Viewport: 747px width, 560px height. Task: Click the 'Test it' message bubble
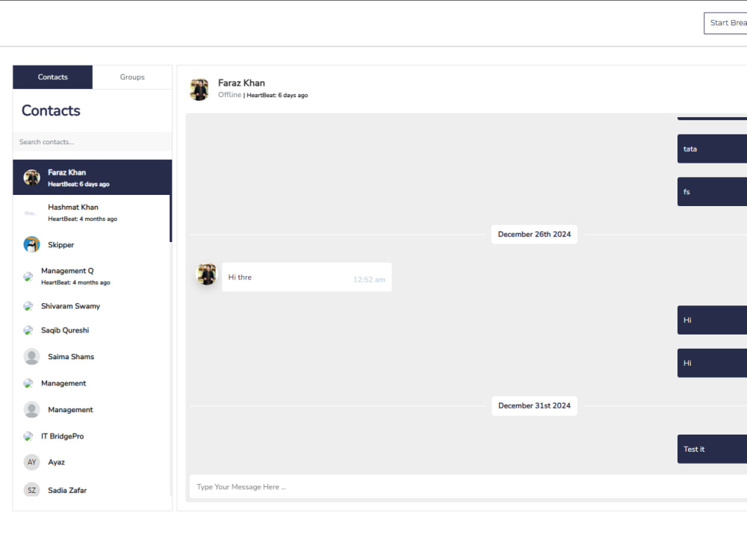click(x=712, y=449)
